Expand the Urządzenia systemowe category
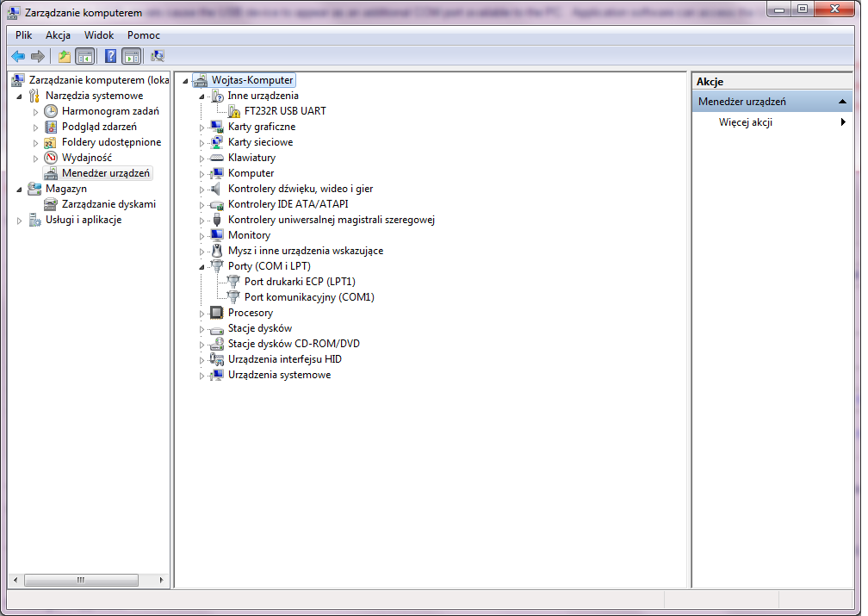The image size is (868, 616). point(202,376)
